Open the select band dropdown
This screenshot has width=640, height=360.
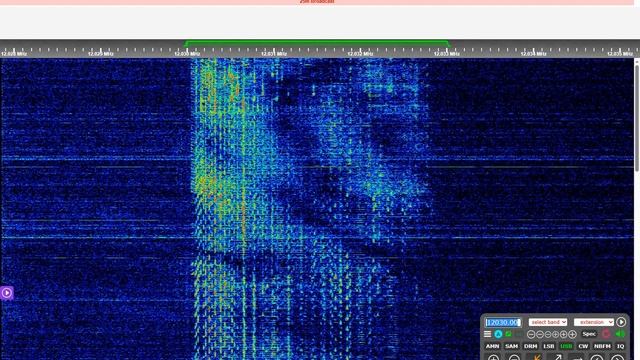coord(548,322)
